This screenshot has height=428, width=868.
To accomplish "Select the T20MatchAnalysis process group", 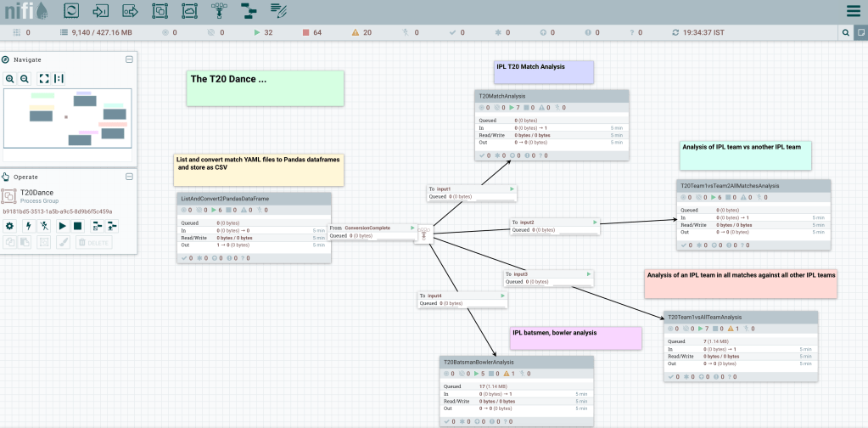I will point(552,97).
